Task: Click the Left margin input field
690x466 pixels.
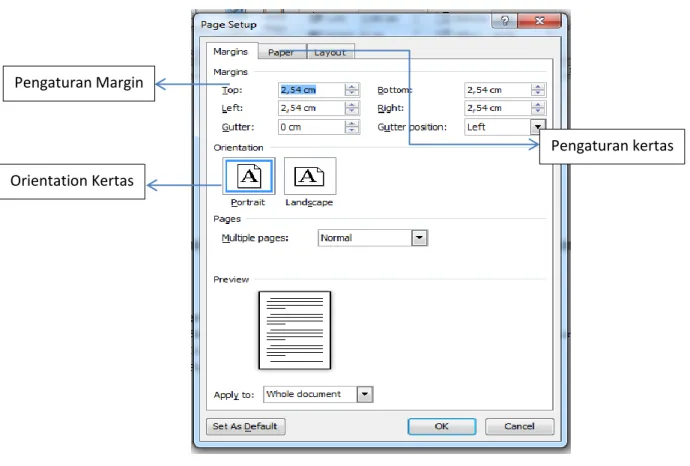Action: (x=311, y=108)
